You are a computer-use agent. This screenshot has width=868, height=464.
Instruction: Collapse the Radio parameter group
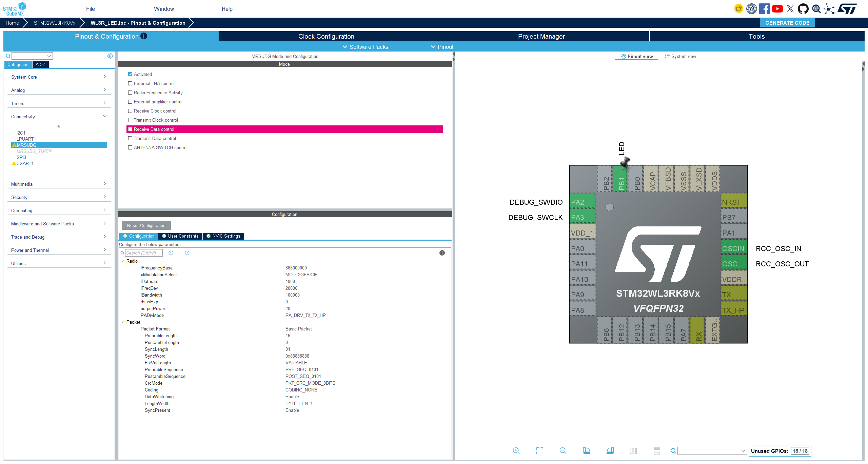pyautogui.click(x=122, y=261)
